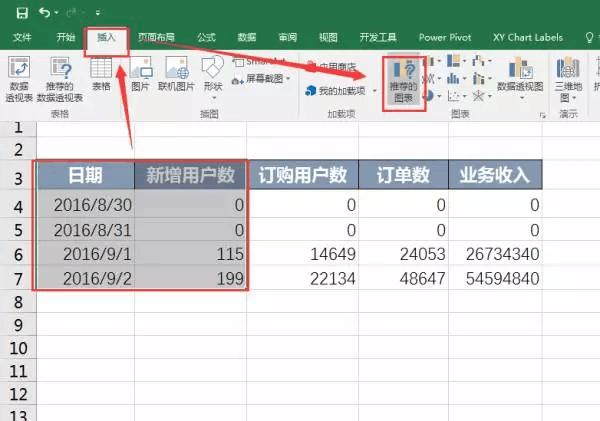Open the Power Pivot tab

click(445, 38)
